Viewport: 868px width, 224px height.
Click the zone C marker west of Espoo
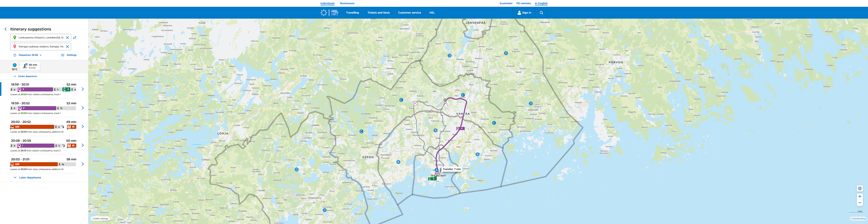click(x=361, y=132)
